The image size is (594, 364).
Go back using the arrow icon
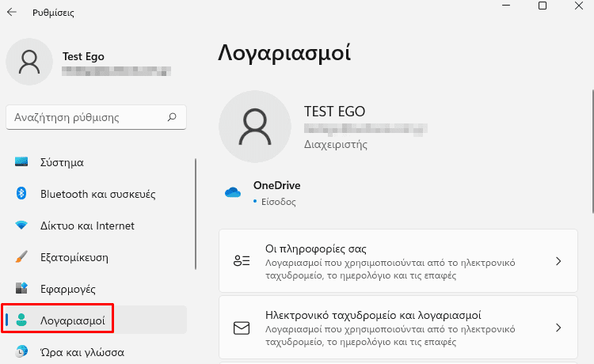12,12
